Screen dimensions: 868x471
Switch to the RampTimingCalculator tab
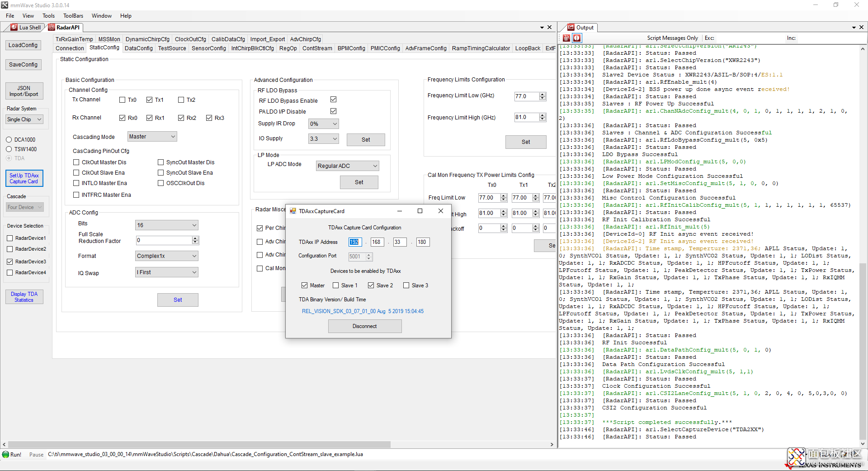pyautogui.click(x=481, y=48)
